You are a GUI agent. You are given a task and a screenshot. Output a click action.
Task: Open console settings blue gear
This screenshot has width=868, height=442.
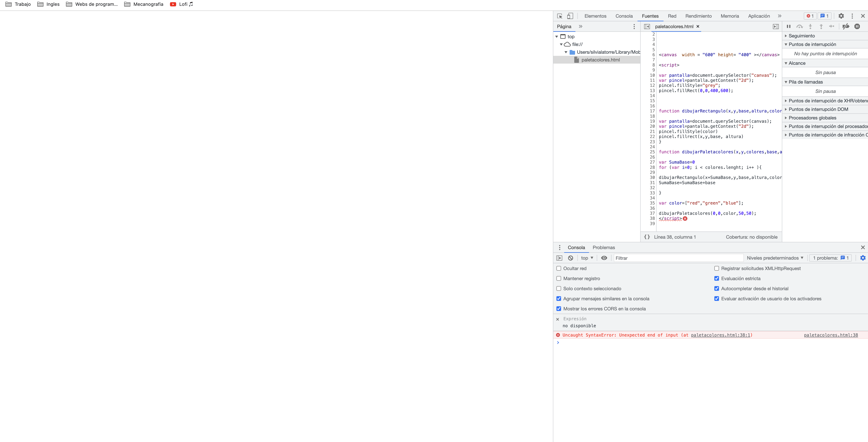863,258
